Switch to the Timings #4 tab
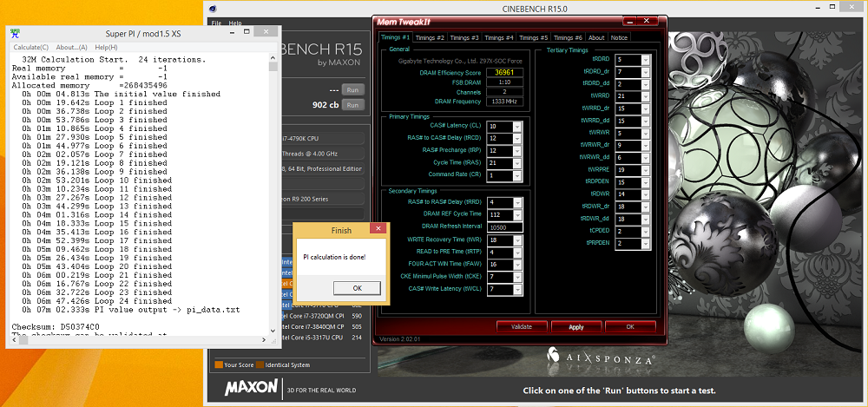The image size is (868, 407). [499, 37]
